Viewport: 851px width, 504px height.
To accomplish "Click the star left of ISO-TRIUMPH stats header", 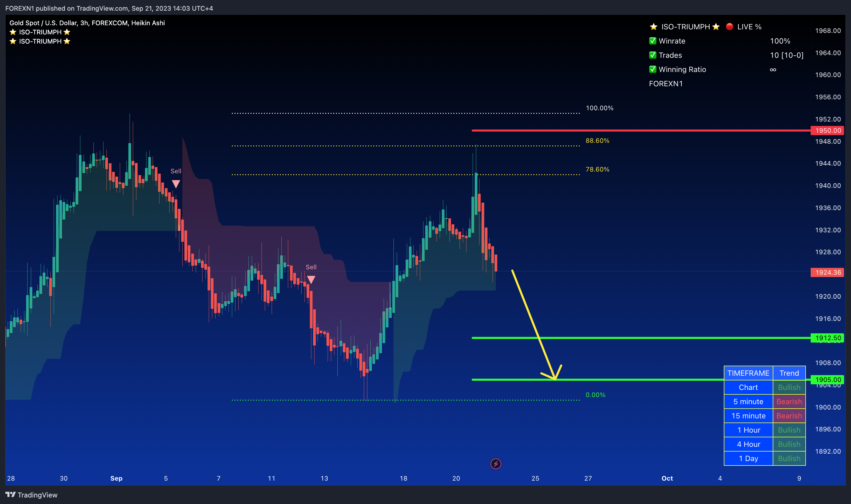I will click(653, 26).
